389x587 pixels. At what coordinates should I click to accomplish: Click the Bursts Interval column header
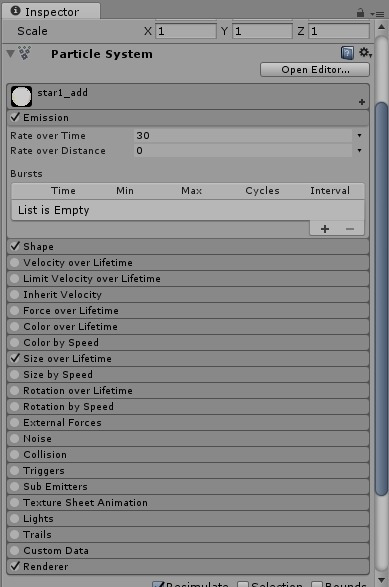pos(330,191)
